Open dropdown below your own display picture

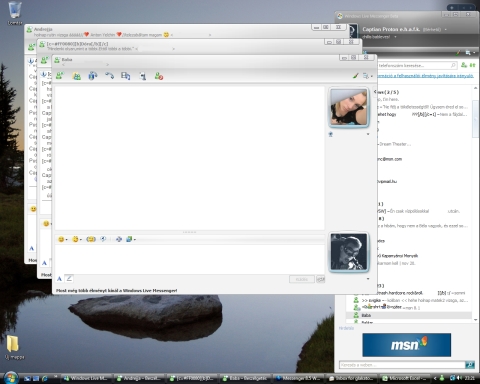pos(368,279)
